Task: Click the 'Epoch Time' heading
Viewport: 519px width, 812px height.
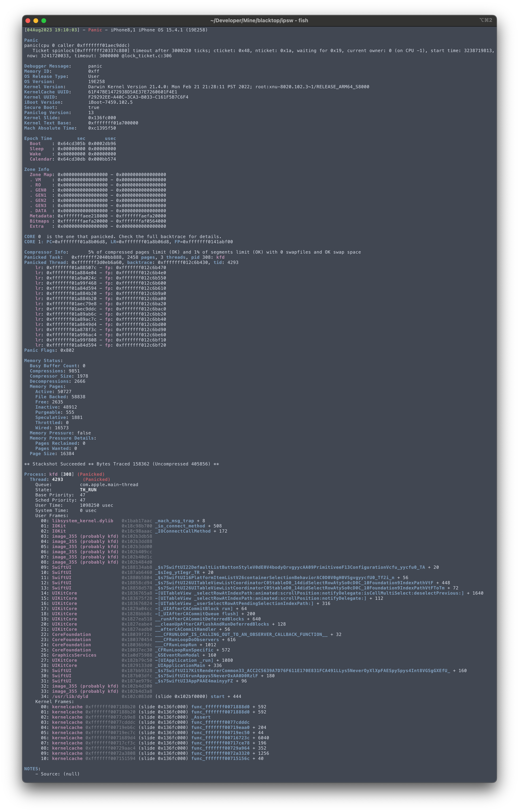Action: pyautogui.click(x=38, y=139)
